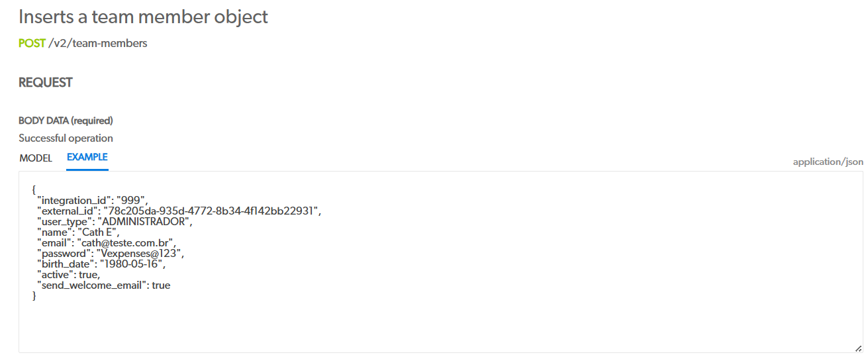Click the email value cath@teste.com.br
The width and height of the screenshot is (868, 357).
pos(134,243)
